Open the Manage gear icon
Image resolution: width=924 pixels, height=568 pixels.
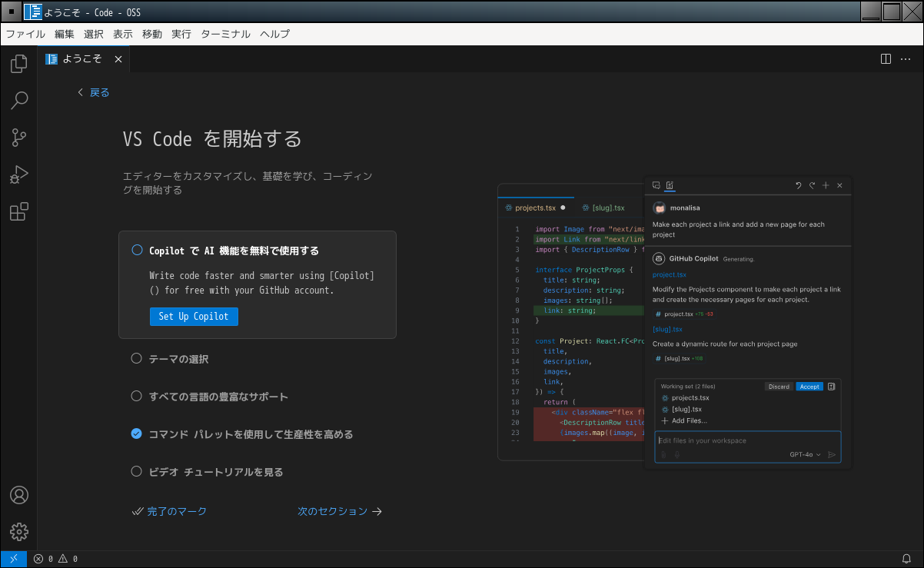19,532
